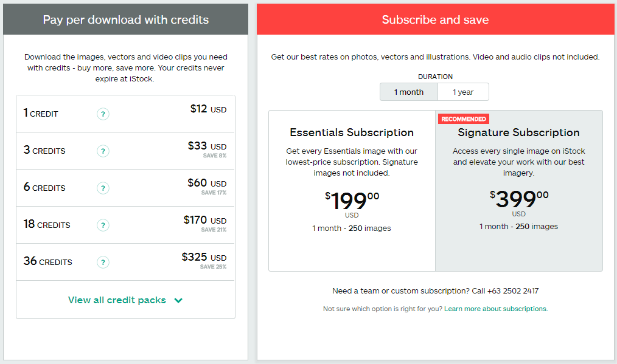
Task: Click the question mark beside 36 Credits
Action: (x=103, y=262)
